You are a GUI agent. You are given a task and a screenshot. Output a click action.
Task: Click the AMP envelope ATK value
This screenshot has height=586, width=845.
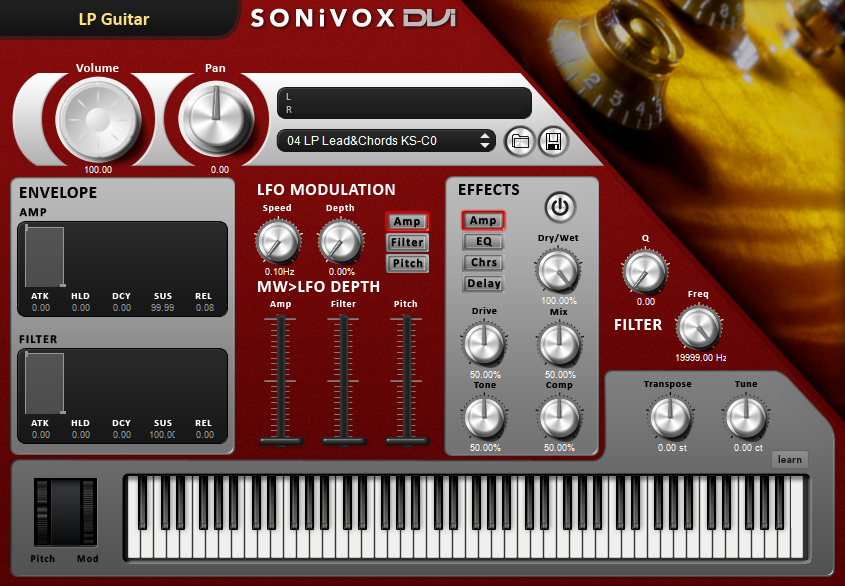(x=41, y=308)
